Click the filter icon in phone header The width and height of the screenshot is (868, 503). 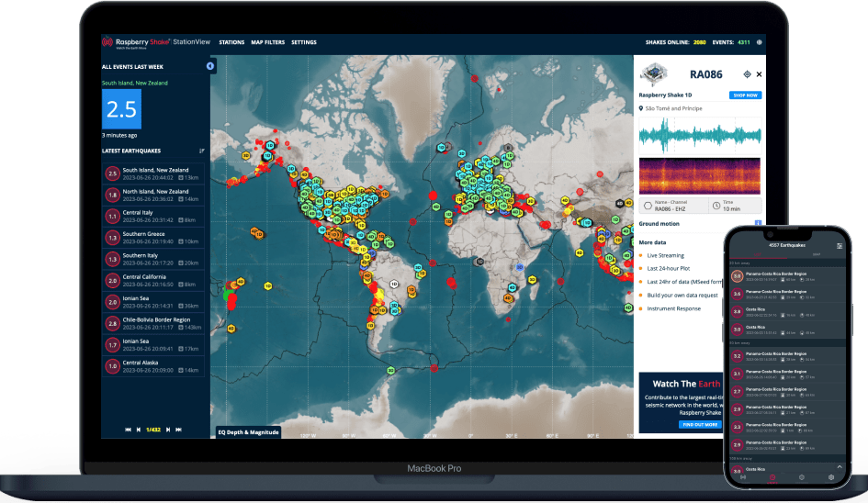click(x=840, y=246)
